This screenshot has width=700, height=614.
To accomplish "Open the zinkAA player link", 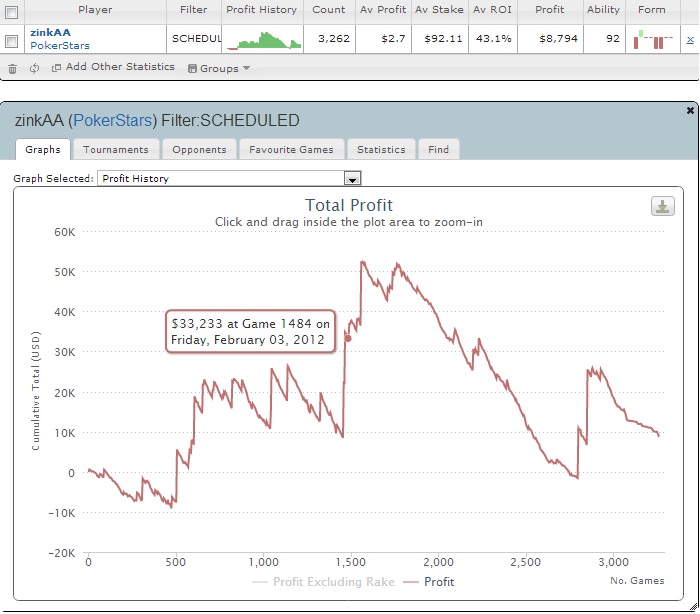I will click(x=50, y=33).
